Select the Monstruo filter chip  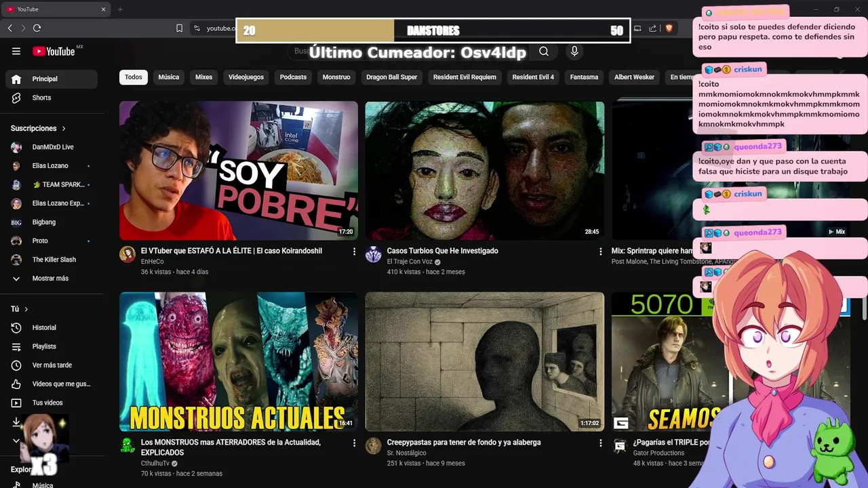[336, 77]
